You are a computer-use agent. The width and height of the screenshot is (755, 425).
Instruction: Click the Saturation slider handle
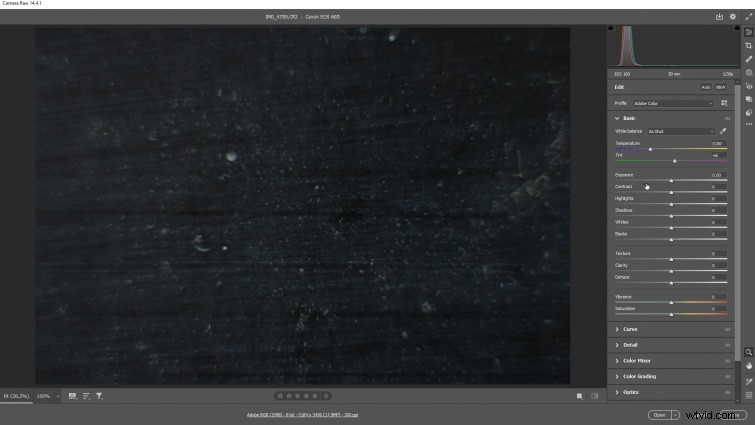click(671, 314)
